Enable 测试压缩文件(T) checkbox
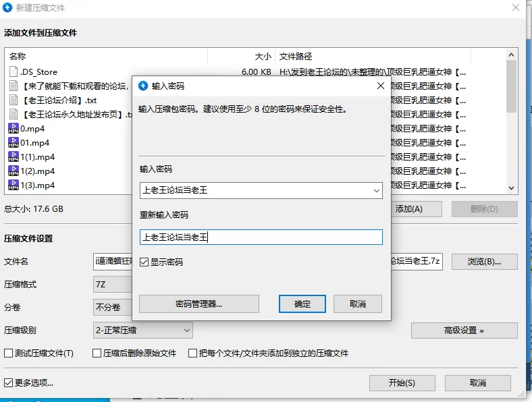The image size is (532, 402). point(8,353)
